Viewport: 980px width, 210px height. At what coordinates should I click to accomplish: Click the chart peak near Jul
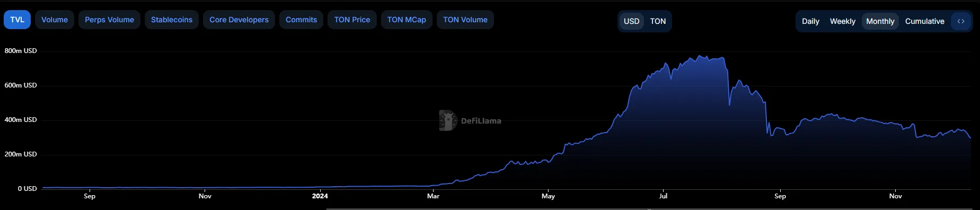coord(701,56)
